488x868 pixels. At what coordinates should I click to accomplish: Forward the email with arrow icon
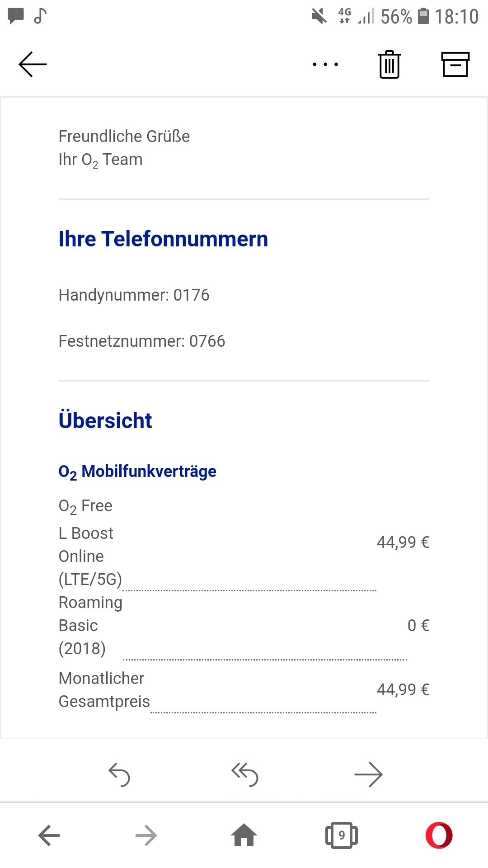pyautogui.click(x=368, y=774)
